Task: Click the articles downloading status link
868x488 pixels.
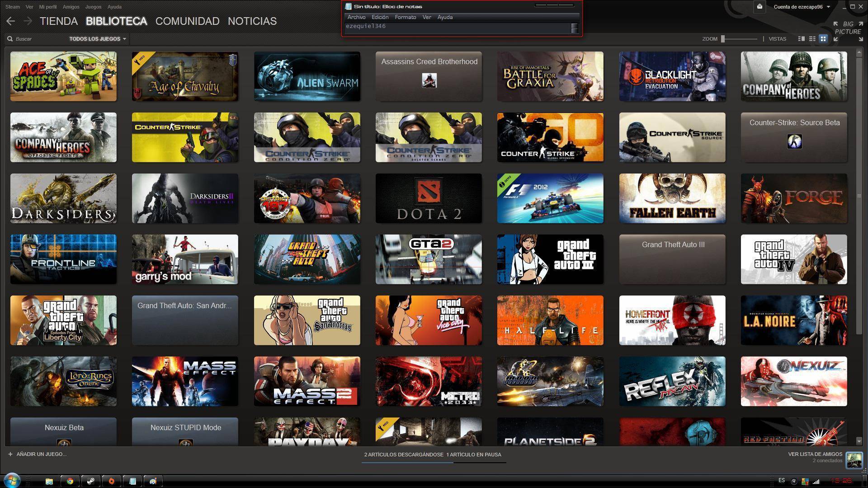Action: 403,455
